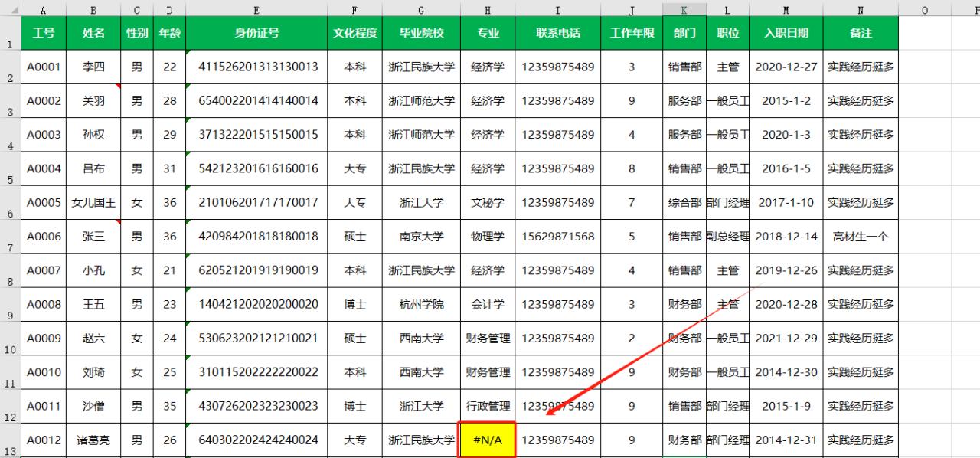Select ID cell 640302202424240024
This screenshot has width=980, height=458.
pos(256,440)
